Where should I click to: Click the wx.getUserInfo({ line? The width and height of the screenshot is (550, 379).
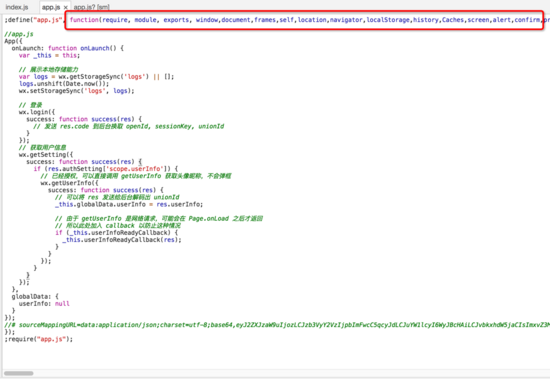69,183
